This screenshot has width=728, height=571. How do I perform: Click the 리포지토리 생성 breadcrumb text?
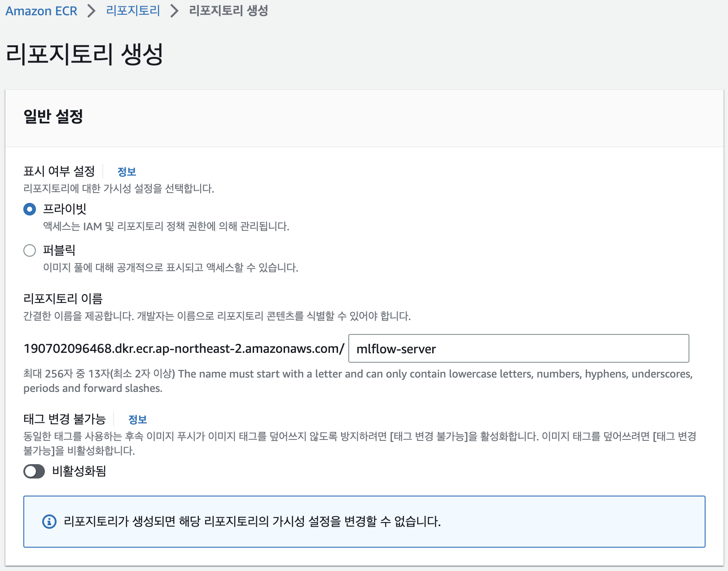click(x=228, y=11)
